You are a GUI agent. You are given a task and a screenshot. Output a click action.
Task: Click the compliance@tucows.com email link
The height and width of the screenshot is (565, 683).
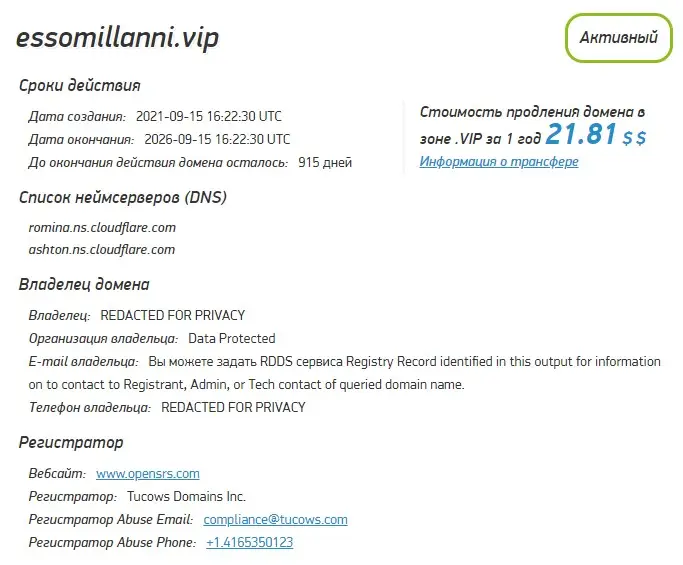275,520
